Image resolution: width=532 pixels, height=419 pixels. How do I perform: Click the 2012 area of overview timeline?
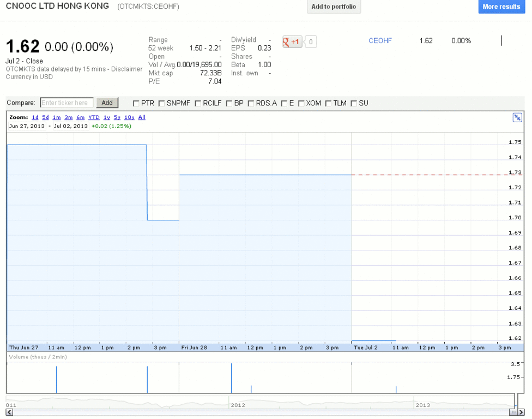[238, 405]
